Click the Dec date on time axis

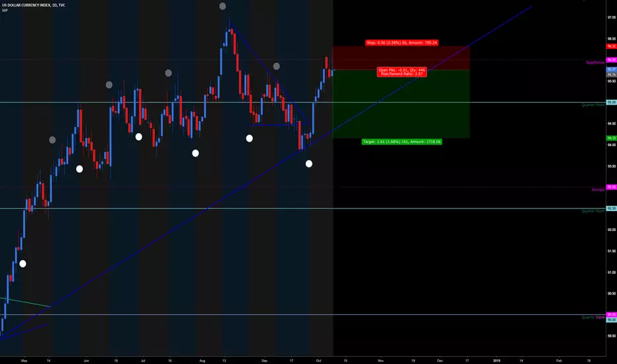(x=440, y=361)
